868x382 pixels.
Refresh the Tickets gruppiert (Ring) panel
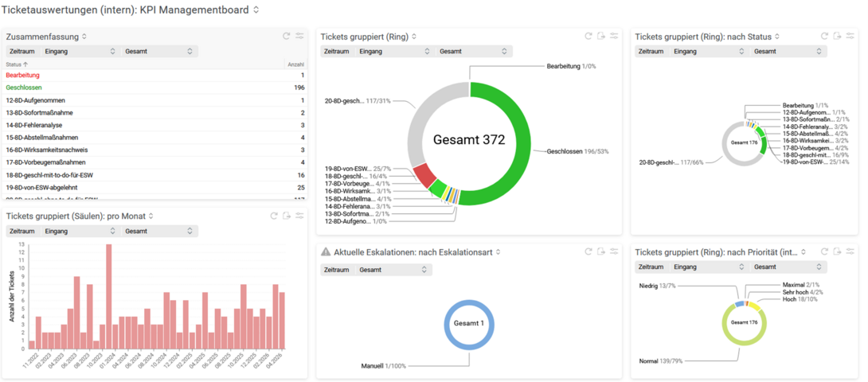pyautogui.click(x=588, y=36)
